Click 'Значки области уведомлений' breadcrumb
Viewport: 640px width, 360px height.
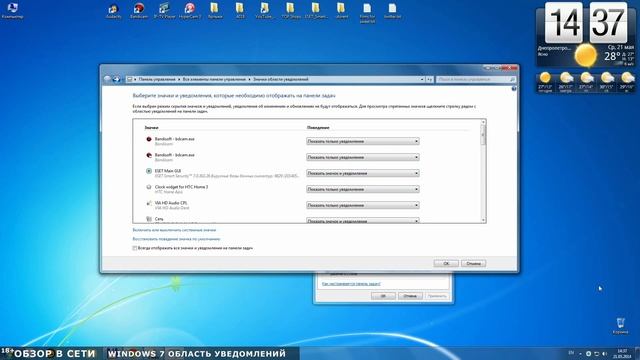tap(281, 80)
